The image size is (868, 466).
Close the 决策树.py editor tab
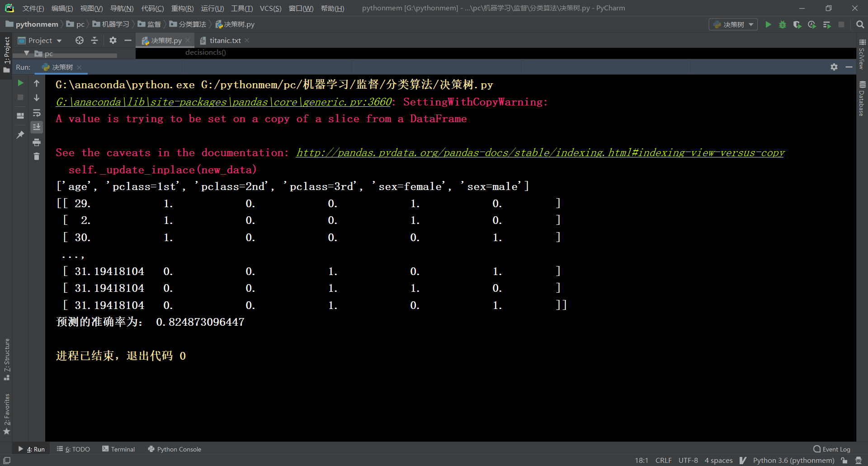tap(188, 41)
